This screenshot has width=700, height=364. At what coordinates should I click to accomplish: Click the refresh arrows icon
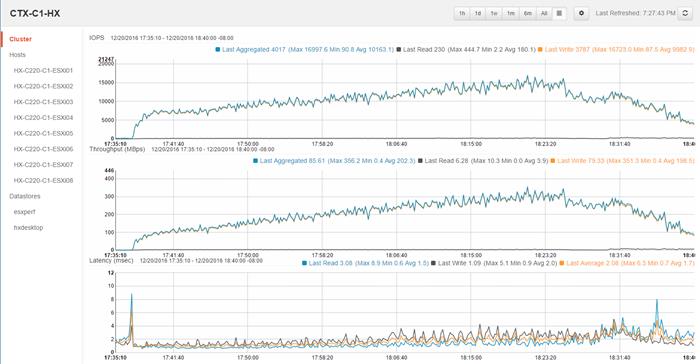[685, 13]
